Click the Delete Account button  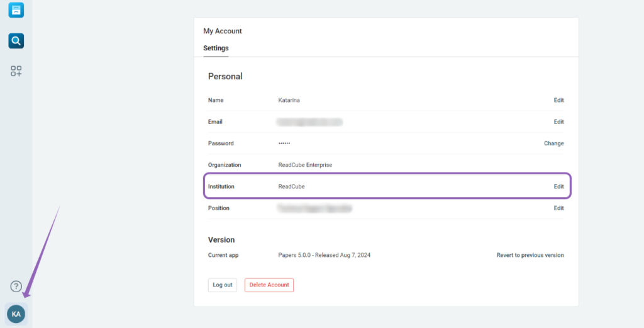point(269,285)
